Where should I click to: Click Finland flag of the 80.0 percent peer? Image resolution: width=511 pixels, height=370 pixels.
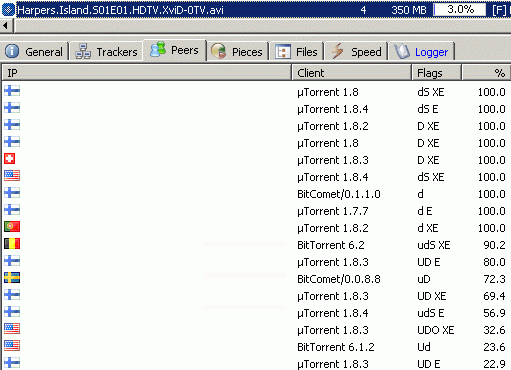12,260
